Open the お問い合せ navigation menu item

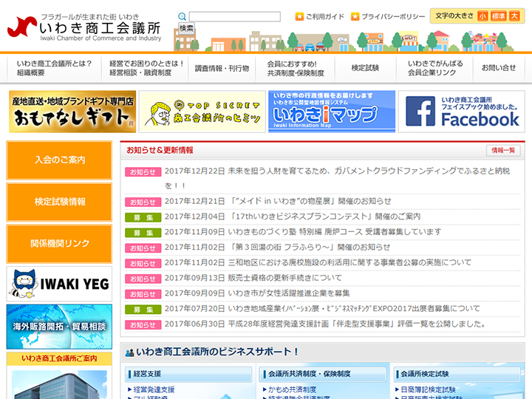(x=499, y=68)
